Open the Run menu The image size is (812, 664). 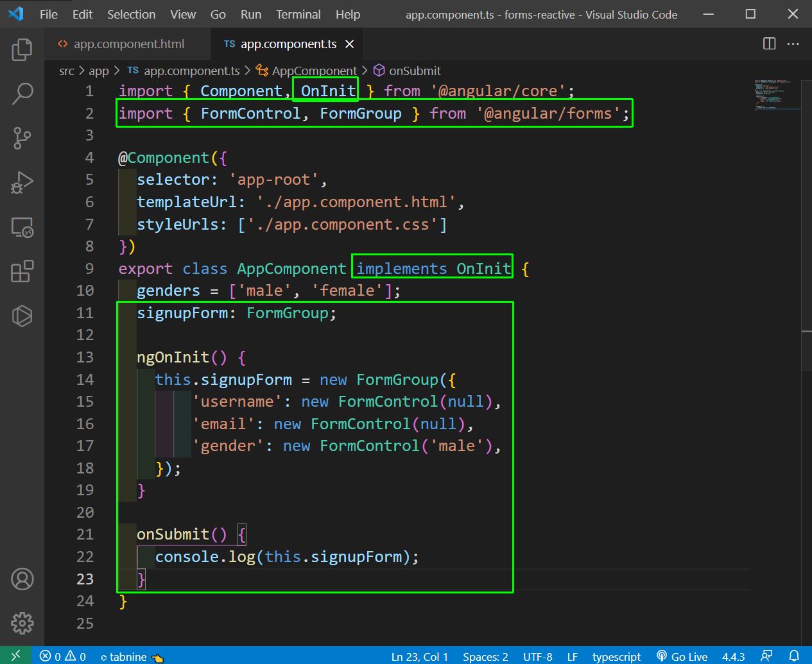251,14
